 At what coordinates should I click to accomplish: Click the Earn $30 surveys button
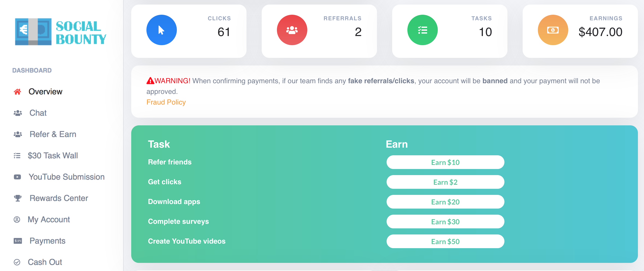(445, 222)
